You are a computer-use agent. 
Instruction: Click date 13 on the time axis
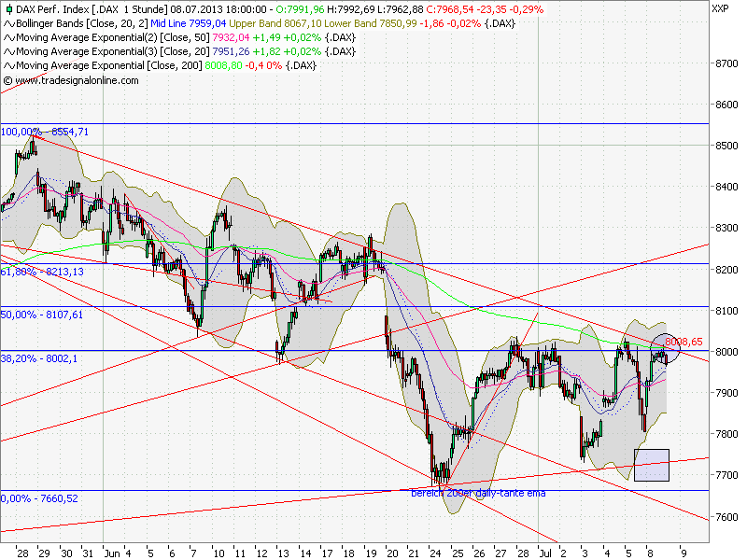[x=284, y=553]
